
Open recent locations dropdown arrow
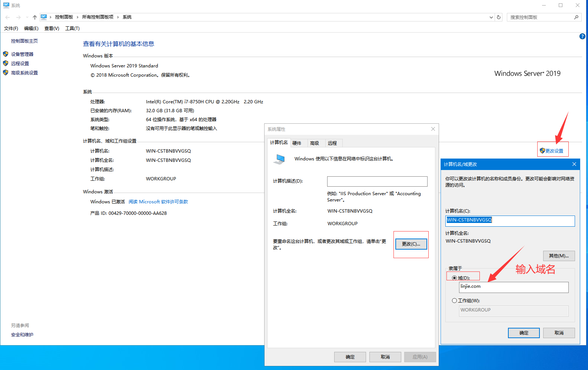tap(27, 17)
